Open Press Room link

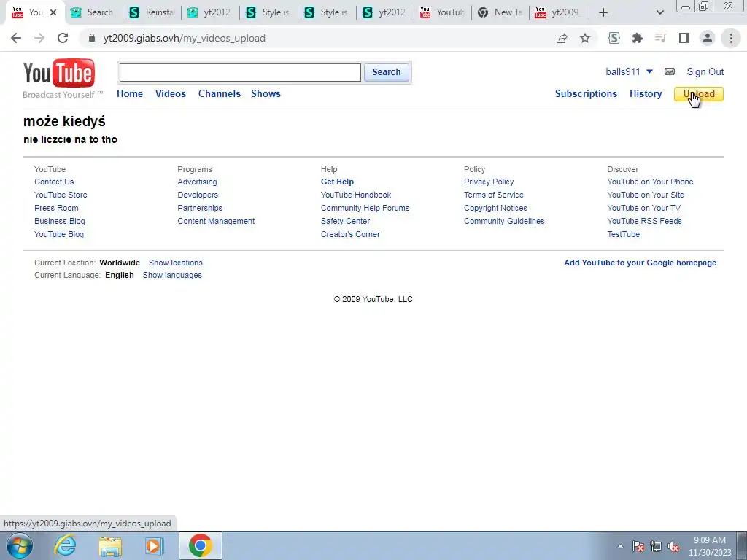pos(56,208)
